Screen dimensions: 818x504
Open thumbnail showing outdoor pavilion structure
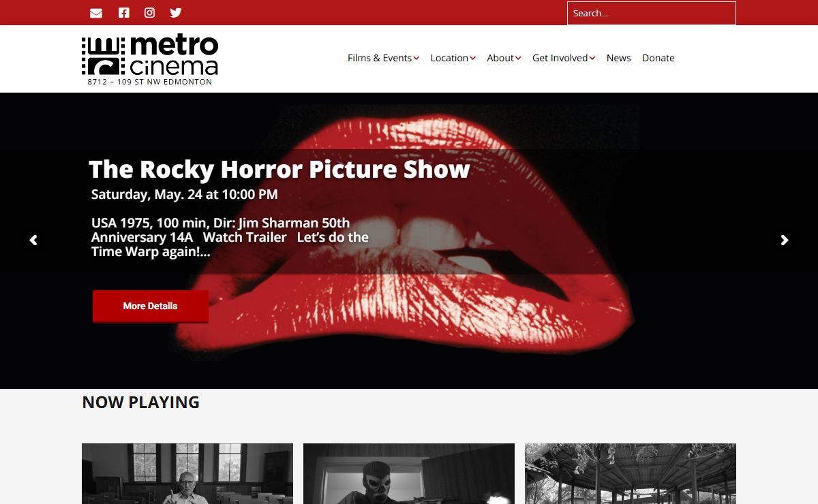631,474
